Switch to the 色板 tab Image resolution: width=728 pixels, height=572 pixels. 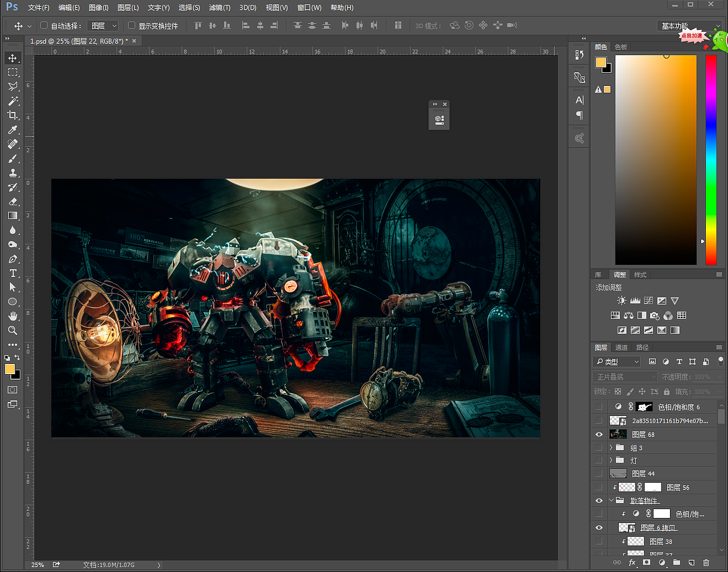(x=621, y=47)
